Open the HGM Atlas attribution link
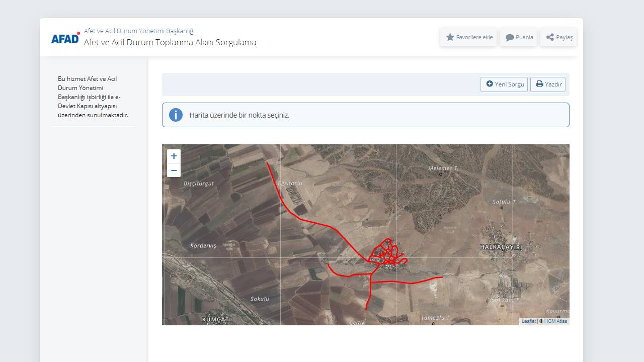Viewport: 644px width, 362px height. (555, 321)
